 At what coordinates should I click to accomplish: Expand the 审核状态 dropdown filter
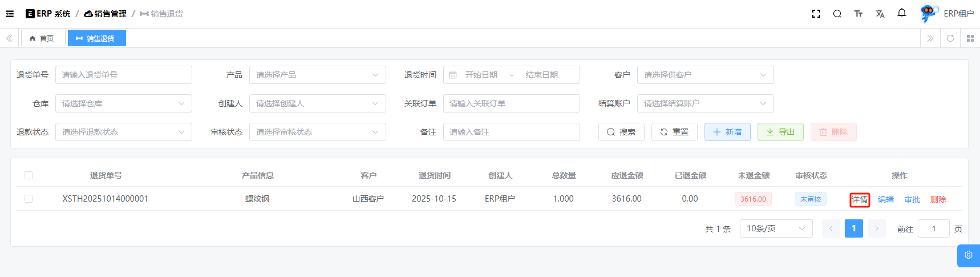pyautogui.click(x=317, y=132)
